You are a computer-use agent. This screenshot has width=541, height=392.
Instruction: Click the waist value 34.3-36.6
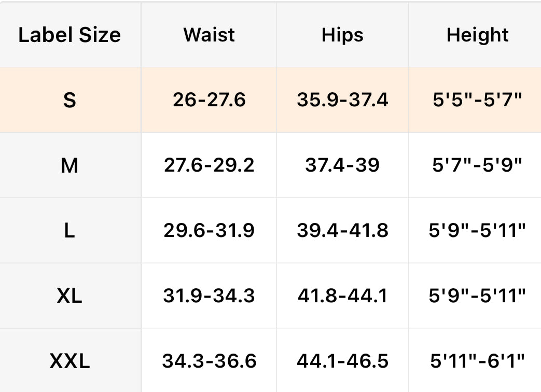[x=209, y=361]
